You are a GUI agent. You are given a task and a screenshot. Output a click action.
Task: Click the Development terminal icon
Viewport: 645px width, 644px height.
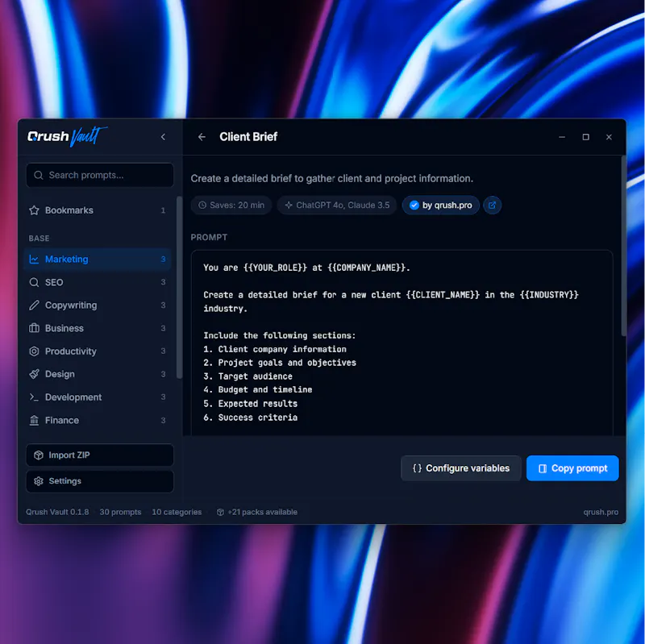coord(34,397)
